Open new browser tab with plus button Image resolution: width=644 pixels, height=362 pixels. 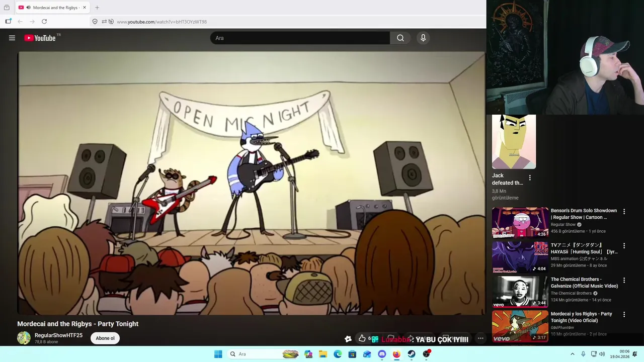point(97,8)
